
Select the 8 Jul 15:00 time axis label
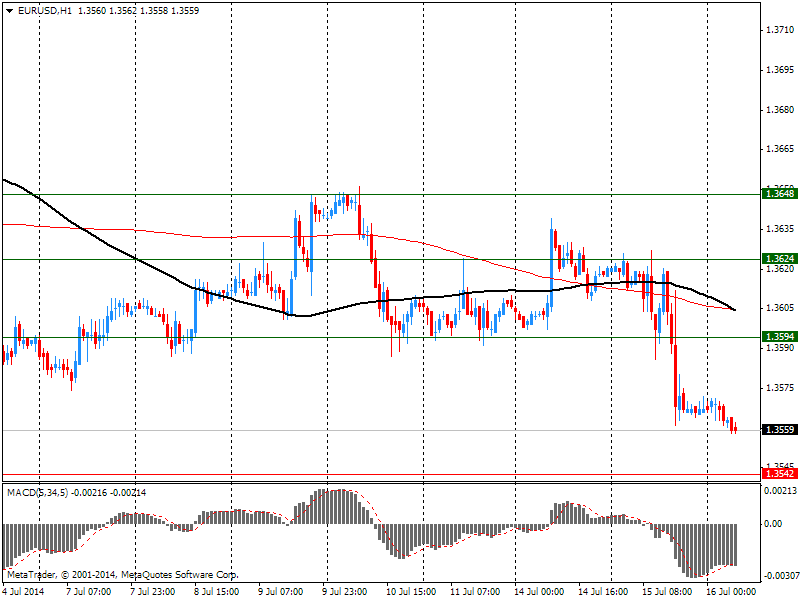pyautogui.click(x=216, y=592)
